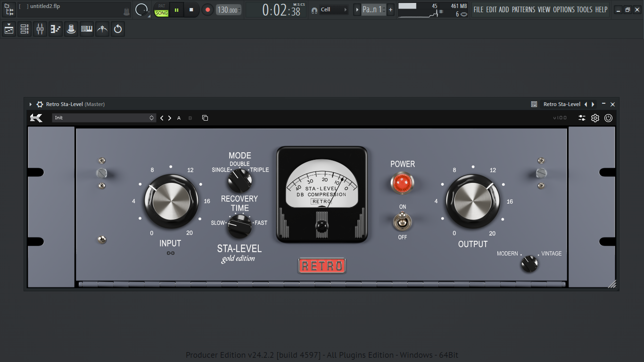Click the 461 MB memory readout
Screen dimensions: 644x362
459,6
